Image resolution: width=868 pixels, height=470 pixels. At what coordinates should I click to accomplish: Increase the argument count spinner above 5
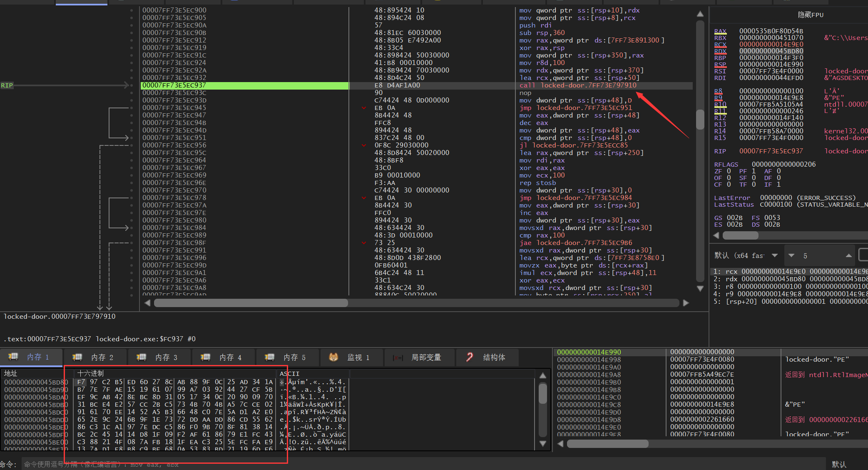coord(848,255)
